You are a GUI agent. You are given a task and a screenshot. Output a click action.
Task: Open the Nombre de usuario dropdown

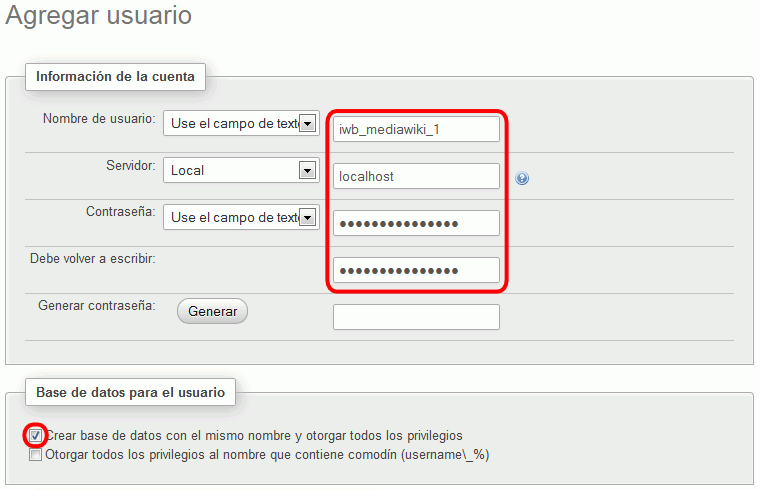[241, 123]
